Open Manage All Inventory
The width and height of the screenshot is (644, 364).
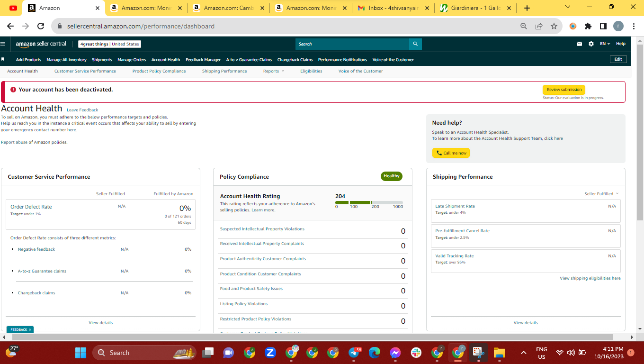(66, 60)
